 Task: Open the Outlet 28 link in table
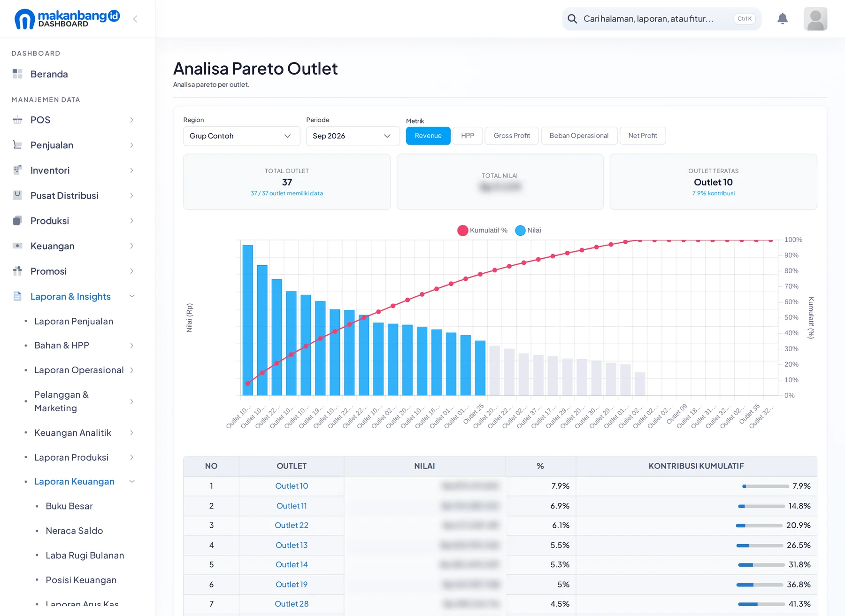(292, 604)
